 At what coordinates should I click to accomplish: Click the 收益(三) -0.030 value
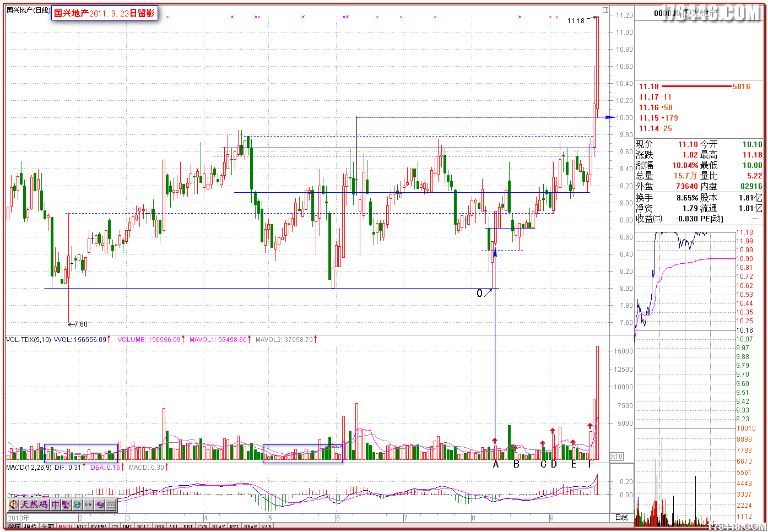point(688,219)
